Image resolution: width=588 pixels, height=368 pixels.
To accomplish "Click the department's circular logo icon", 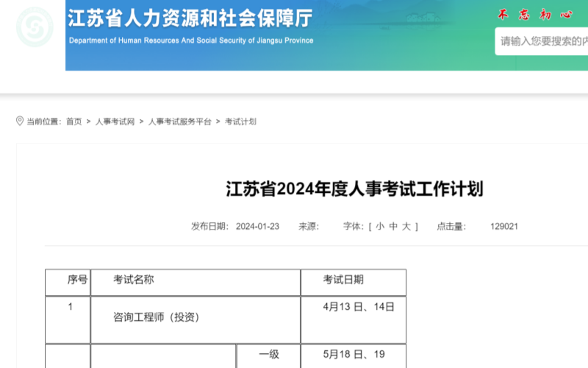I will click(x=35, y=26).
